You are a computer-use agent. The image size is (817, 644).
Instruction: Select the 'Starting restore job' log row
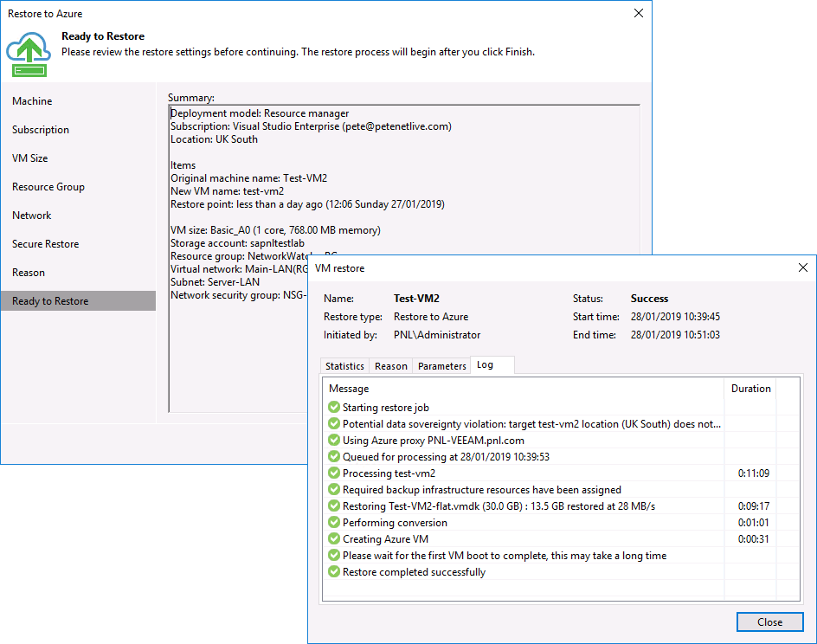pos(561,408)
